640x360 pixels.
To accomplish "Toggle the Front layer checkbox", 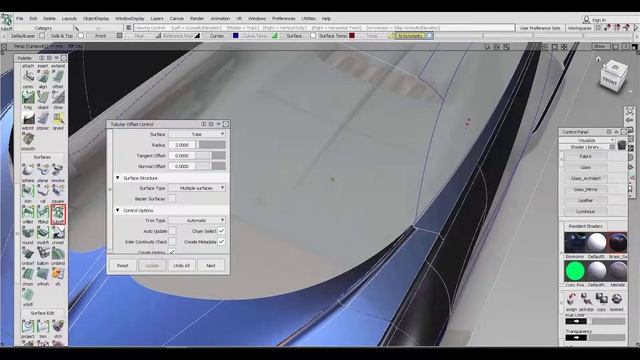I will 120,36.
